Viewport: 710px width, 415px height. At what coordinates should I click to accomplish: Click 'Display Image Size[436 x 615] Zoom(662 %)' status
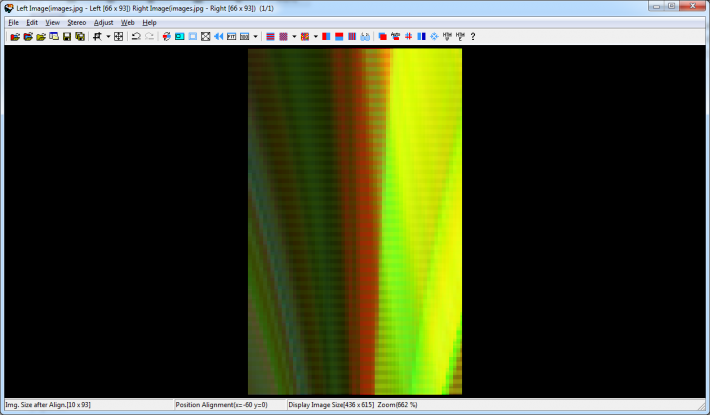coord(353,405)
